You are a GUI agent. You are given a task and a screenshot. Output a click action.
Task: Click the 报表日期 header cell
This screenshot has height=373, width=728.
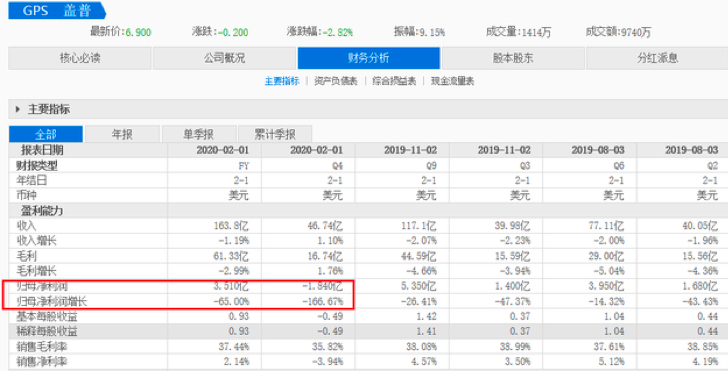pos(42,150)
